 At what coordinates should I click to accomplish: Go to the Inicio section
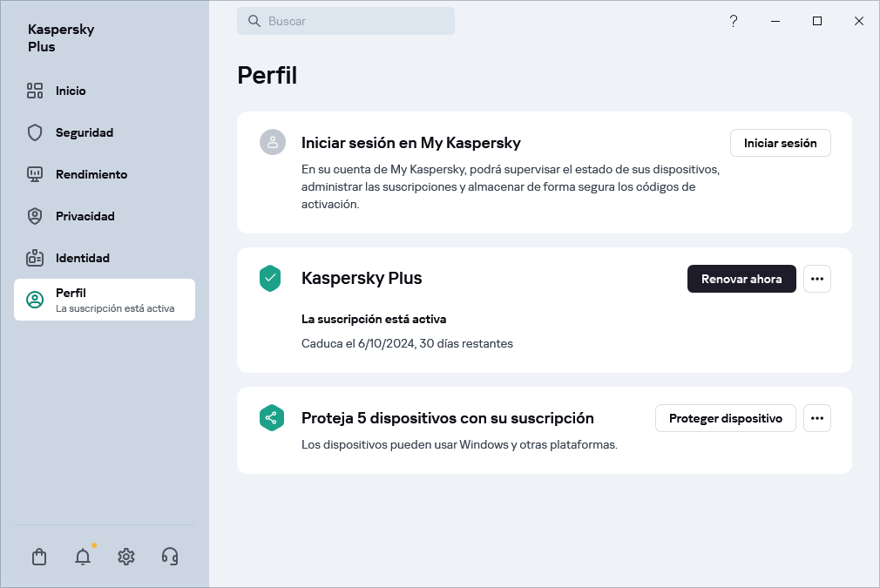pos(70,91)
